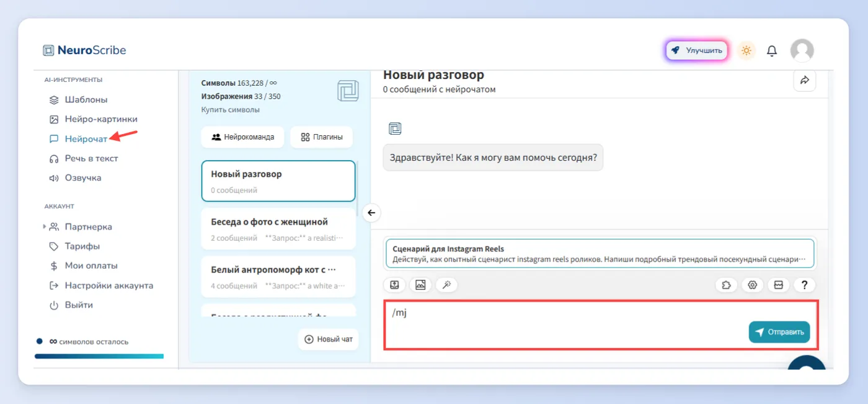Click the image attach icon

[x=420, y=285]
